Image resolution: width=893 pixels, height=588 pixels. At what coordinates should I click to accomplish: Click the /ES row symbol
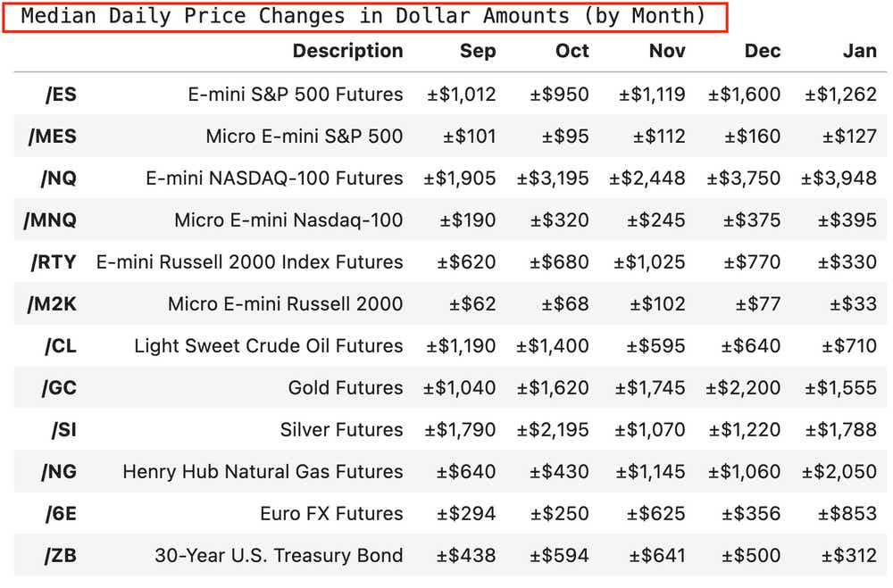click(x=60, y=94)
